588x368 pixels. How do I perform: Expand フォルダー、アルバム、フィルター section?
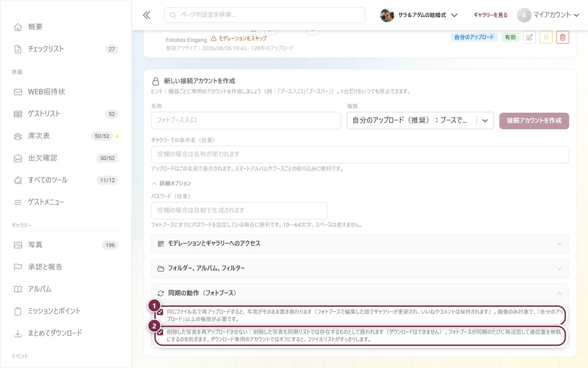[360, 269]
